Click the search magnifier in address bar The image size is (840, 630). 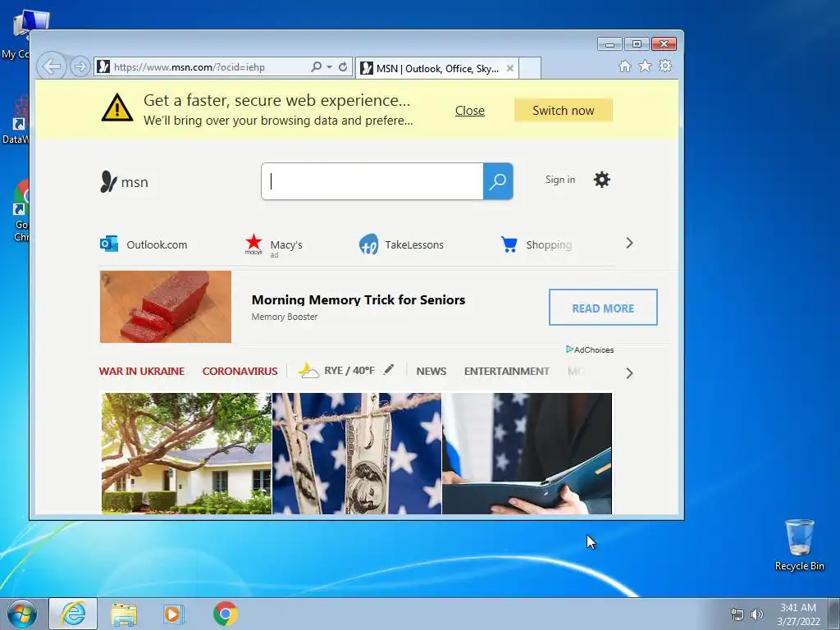click(x=316, y=67)
